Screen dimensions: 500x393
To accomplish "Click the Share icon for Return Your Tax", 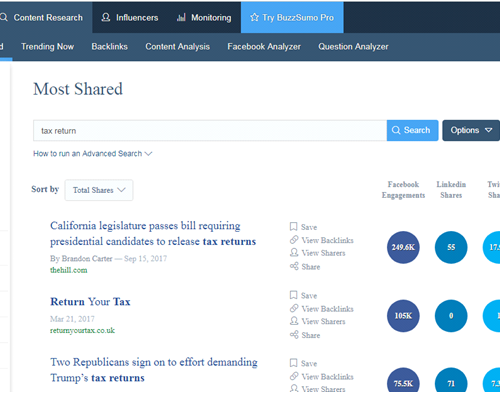I will click(294, 335).
